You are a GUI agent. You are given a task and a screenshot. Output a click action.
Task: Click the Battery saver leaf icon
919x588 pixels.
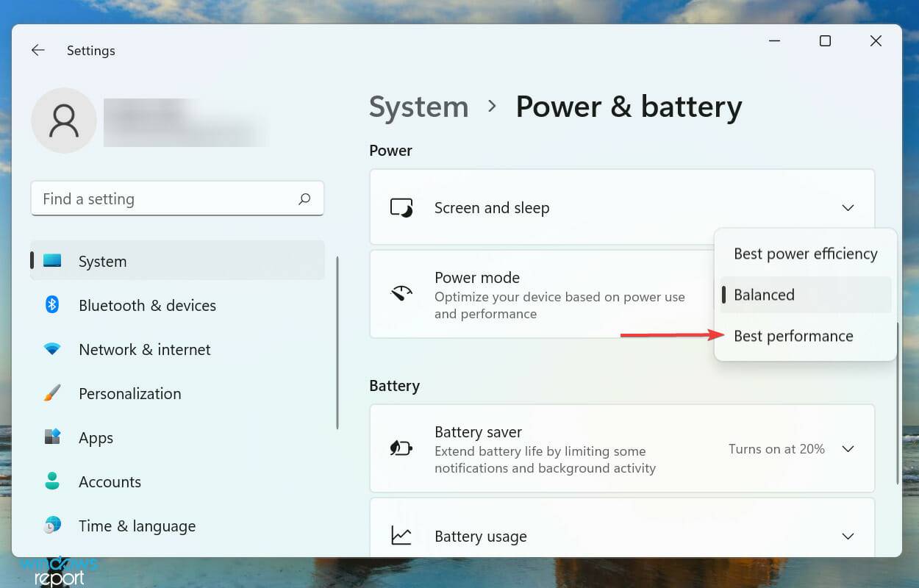pyautogui.click(x=401, y=448)
